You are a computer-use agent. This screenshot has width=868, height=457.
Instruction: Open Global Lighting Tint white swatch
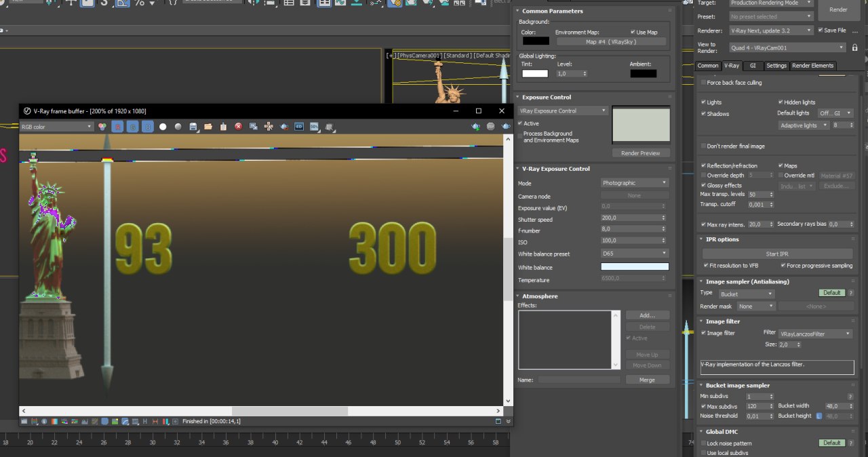click(x=535, y=73)
